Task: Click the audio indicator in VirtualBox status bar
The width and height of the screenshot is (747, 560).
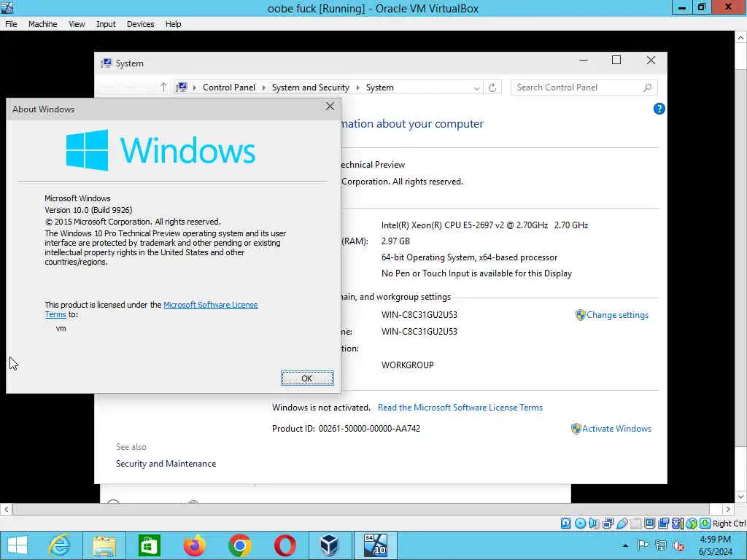Action: coord(594,524)
